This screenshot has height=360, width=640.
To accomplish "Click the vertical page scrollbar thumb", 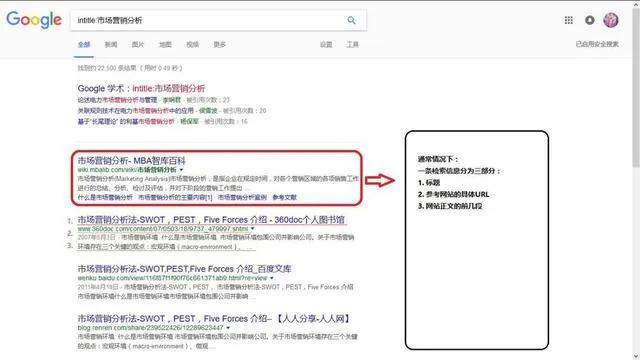I will point(636,88).
